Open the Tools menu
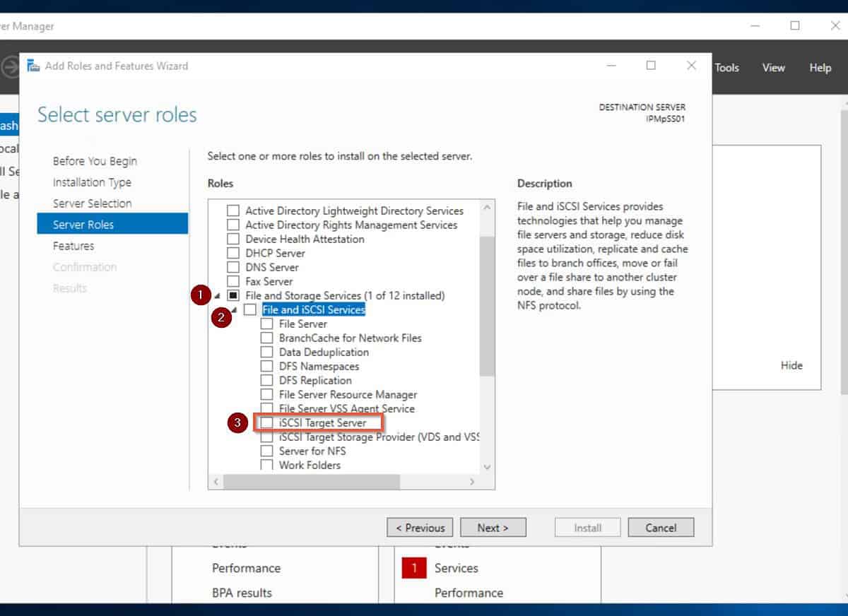The width and height of the screenshot is (848, 616). pyautogui.click(x=726, y=68)
